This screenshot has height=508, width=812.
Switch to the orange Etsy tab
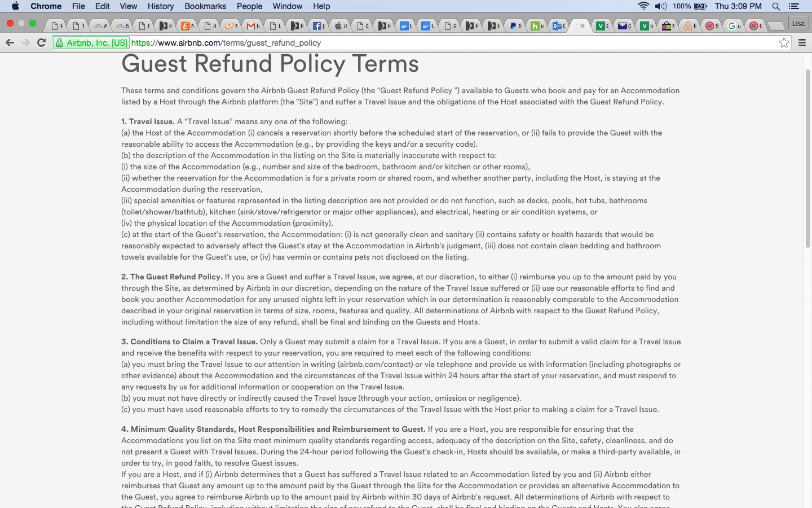click(188, 26)
